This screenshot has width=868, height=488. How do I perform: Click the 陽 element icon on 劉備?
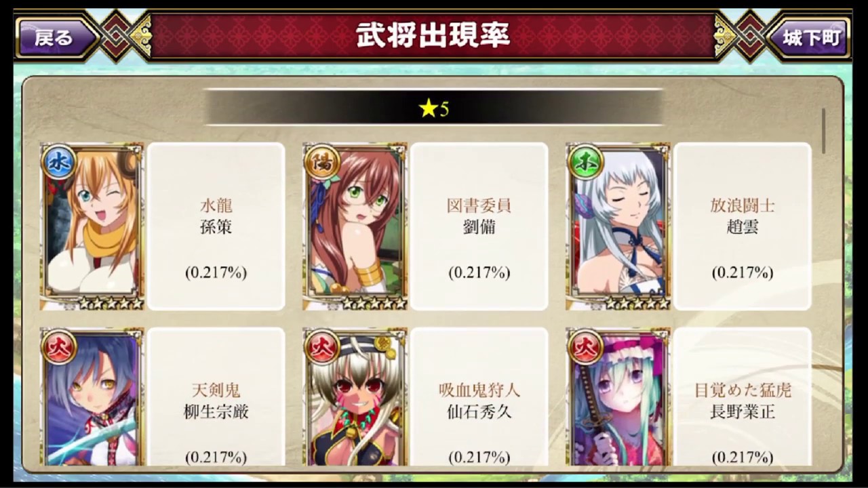point(321,162)
